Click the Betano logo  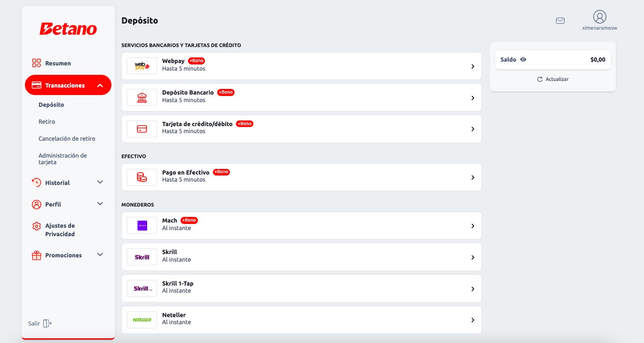click(68, 29)
